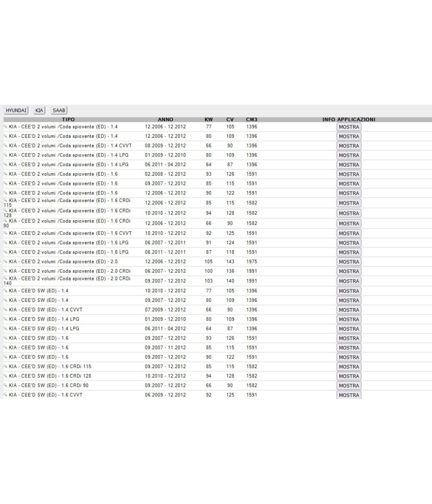This screenshot has height=504, width=432.
Task: Click magnifier icon for 2 volumi 1.4 80 kW row
Action: point(5,136)
